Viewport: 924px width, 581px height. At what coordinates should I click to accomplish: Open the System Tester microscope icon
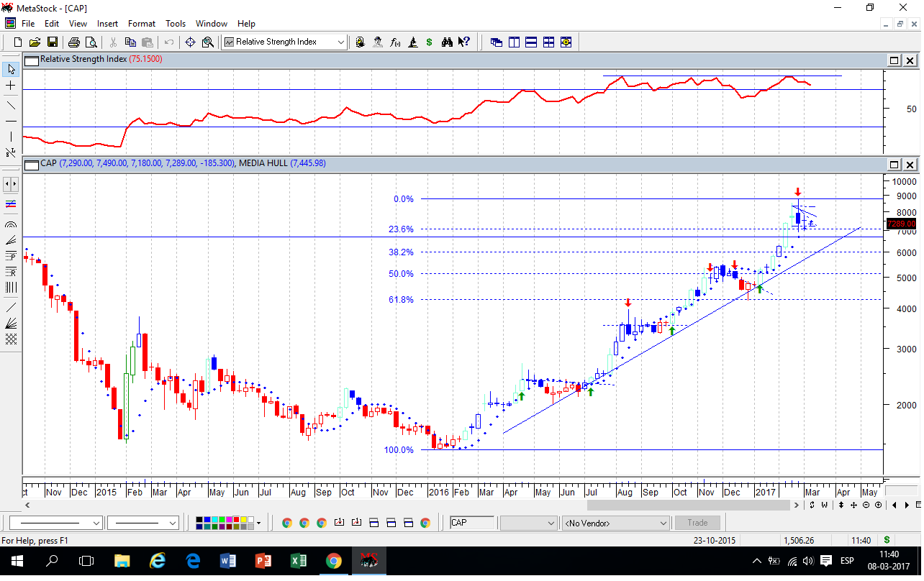coord(412,42)
